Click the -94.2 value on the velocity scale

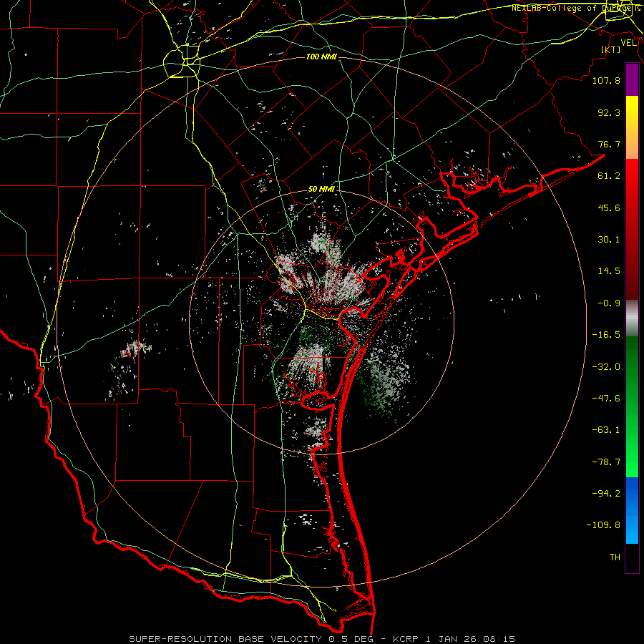(x=606, y=494)
